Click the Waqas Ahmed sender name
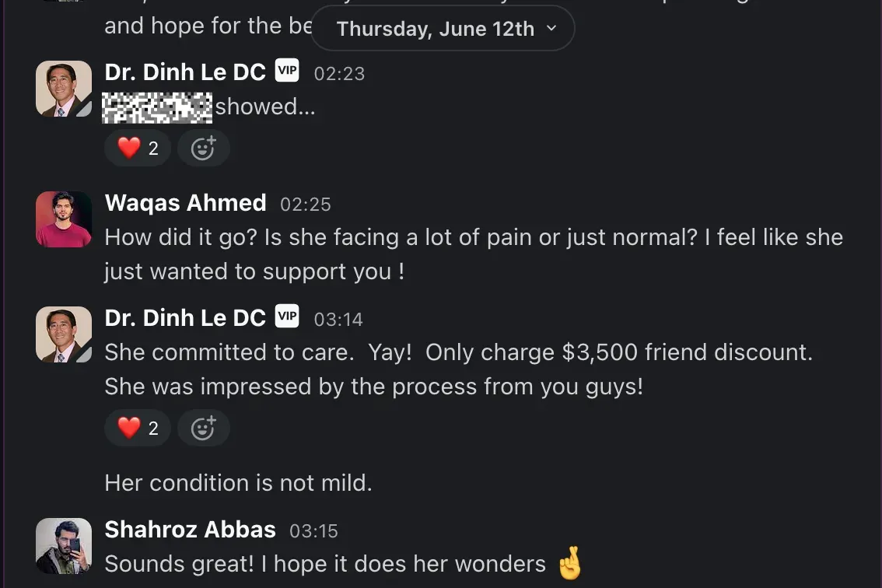 tap(185, 203)
